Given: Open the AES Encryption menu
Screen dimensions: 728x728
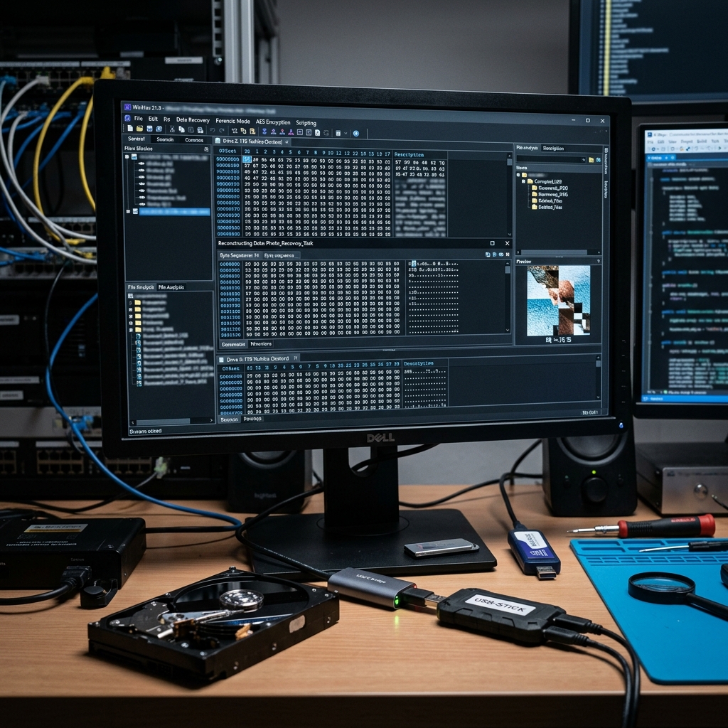Looking at the screenshot, I should click(x=273, y=122).
